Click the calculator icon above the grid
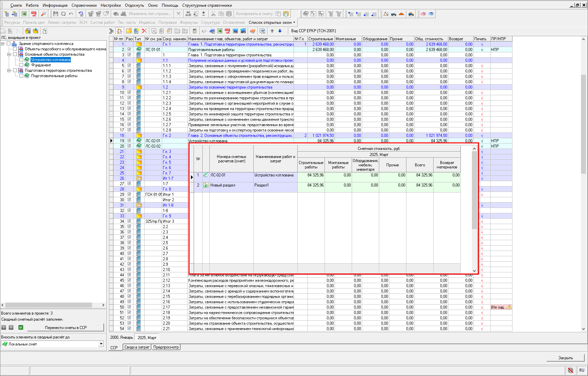This screenshot has height=376, width=588. [x=194, y=31]
